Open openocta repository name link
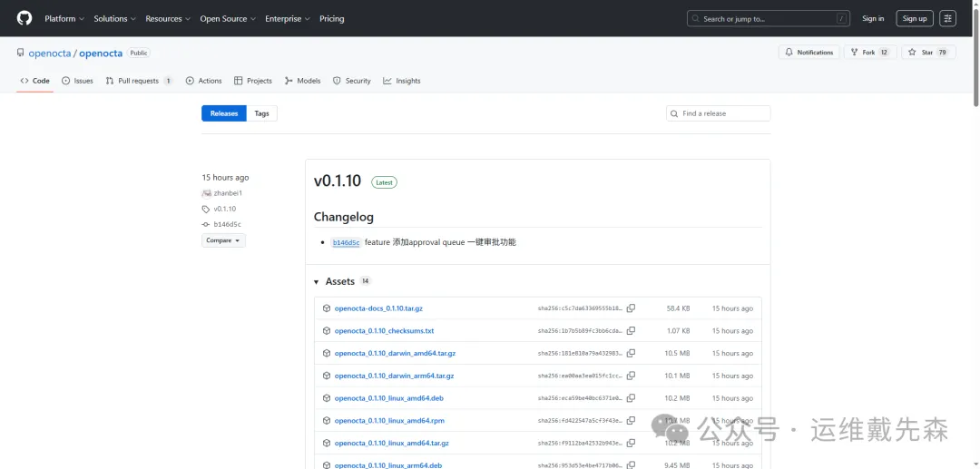The height and width of the screenshot is (469, 980). coord(101,54)
